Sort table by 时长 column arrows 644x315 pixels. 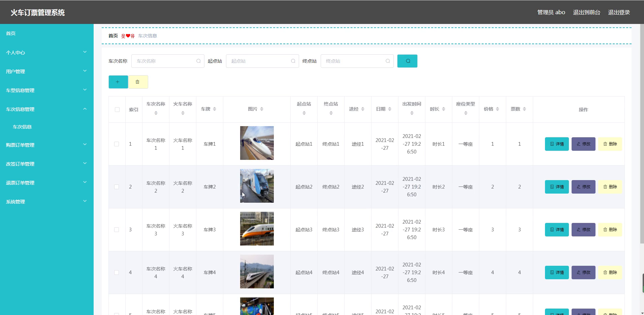coord(444,109)
